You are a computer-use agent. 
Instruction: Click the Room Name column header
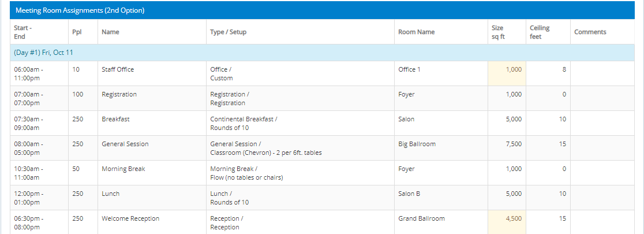416,32
